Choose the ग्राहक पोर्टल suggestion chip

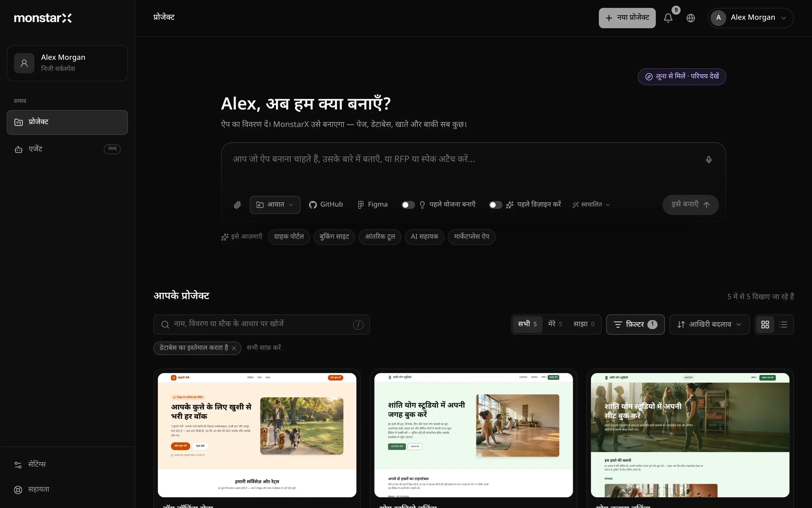[289, 237]
